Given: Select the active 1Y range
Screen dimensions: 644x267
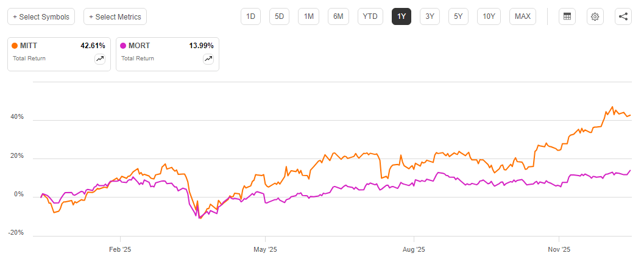Looking at the screenshot, I should 402,16.
